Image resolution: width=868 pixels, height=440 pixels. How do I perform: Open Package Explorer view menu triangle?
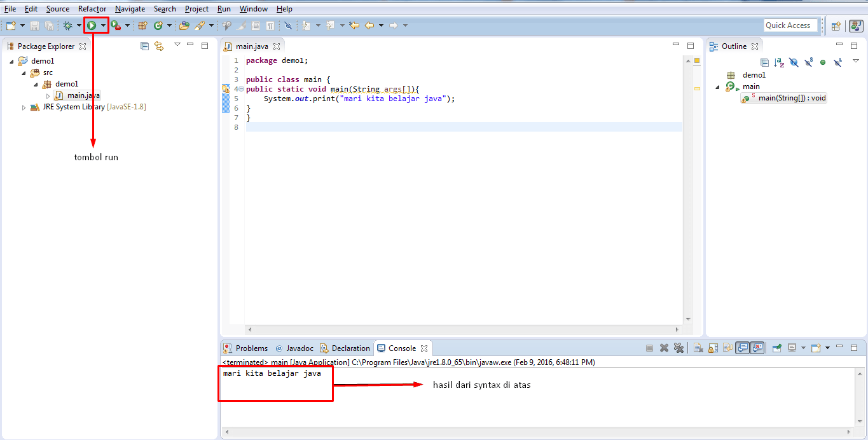pyautogui.click(x=177, y=45)
